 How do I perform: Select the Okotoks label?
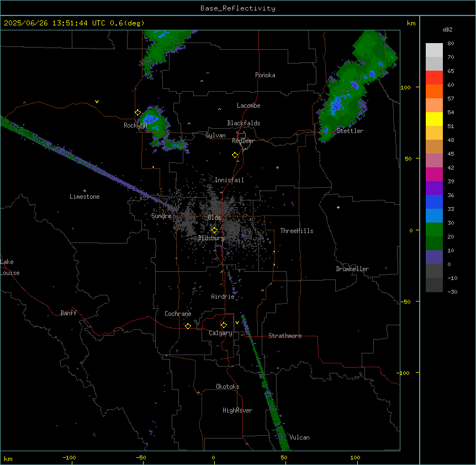tap(228, 387)
